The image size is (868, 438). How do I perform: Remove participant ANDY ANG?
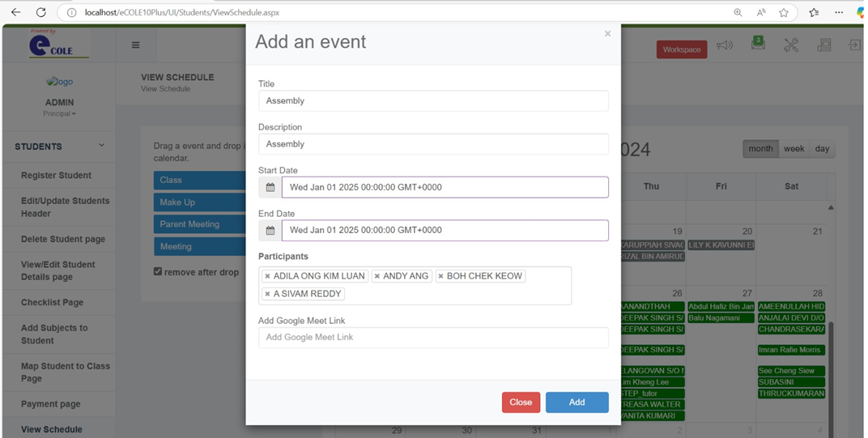tap(377, 276)
